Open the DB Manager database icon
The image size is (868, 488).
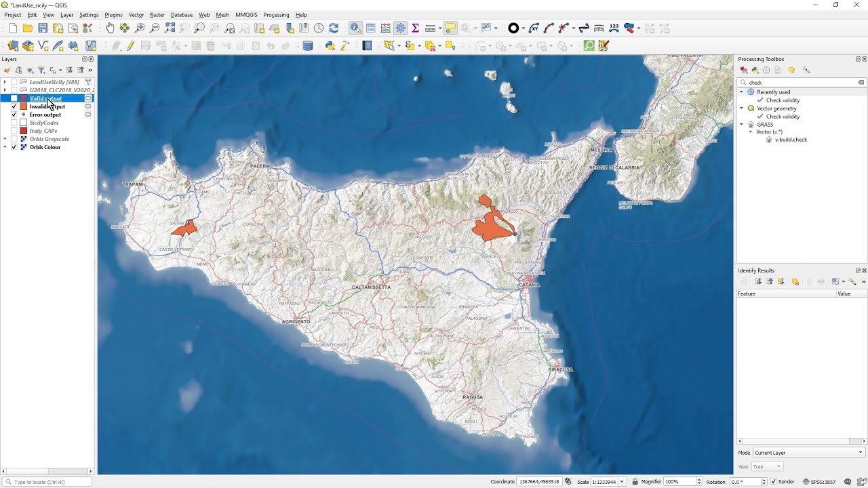[x=308, y=46]
